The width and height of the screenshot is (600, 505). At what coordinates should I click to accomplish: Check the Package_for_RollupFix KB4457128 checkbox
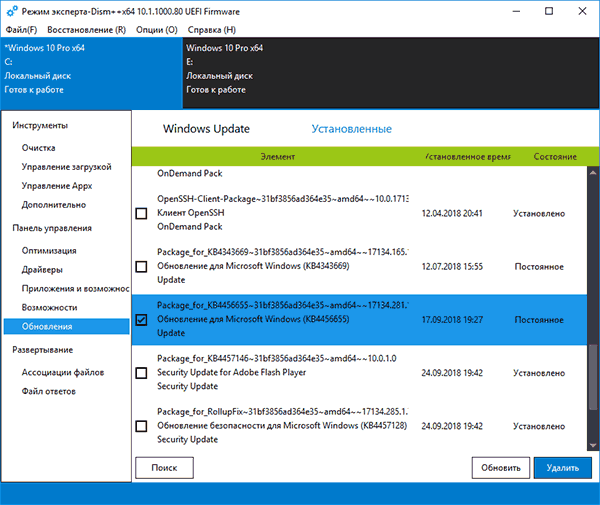141,426
